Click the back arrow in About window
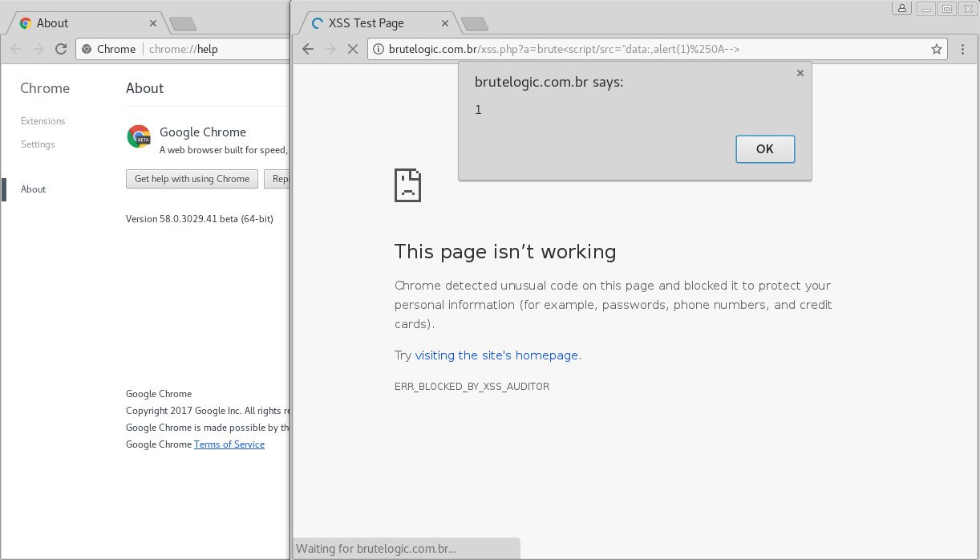The image size is (980, 560). 17,49
